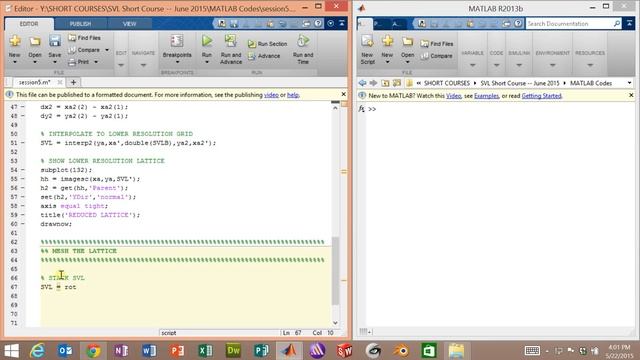Click the Editor help question mark icon

tap(318, 24)
